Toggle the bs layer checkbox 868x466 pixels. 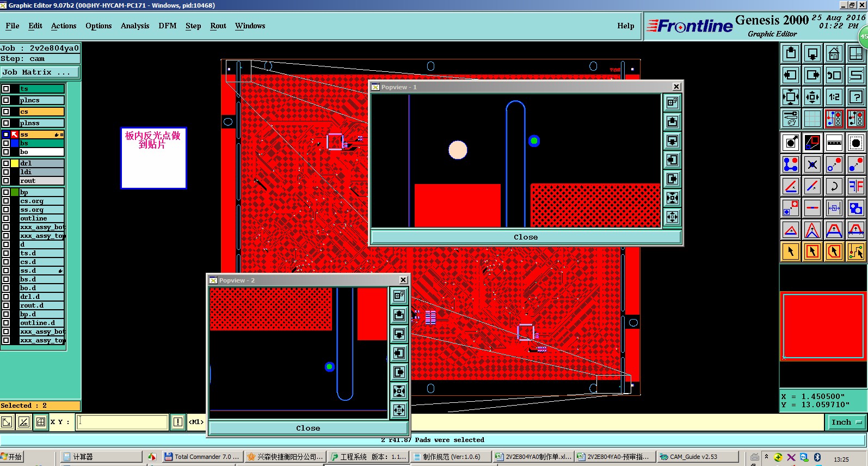click(x=6, y=143)
